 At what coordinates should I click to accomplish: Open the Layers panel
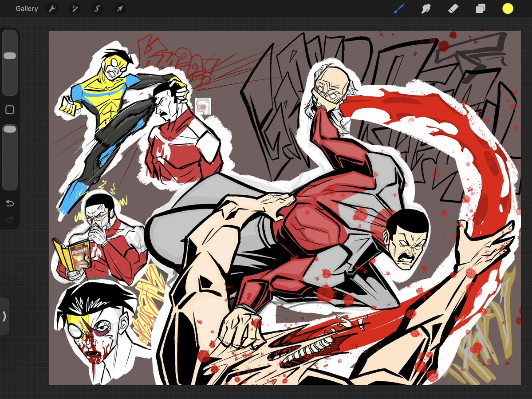tap(481, 8)
